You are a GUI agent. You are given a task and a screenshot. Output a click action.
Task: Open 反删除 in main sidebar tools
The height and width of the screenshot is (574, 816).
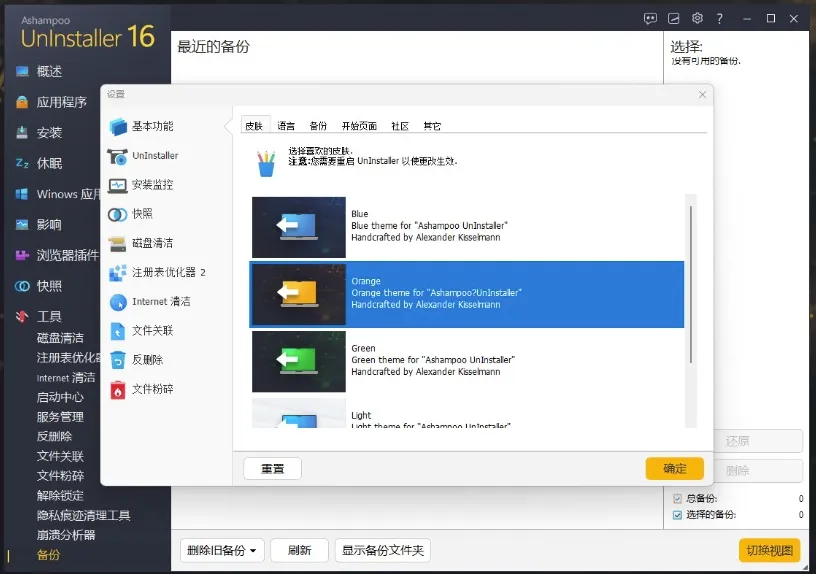[x=54, y=437]
